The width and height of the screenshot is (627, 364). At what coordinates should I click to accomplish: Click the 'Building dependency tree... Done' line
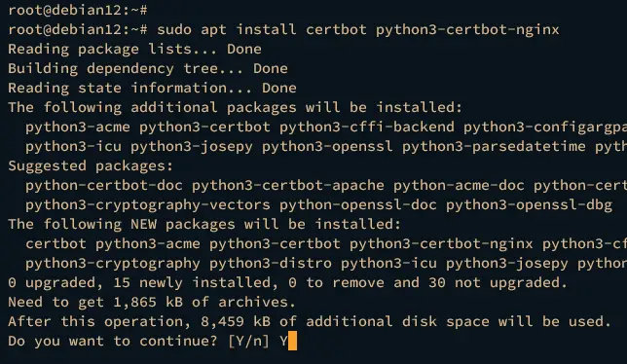tap(148, 69)
